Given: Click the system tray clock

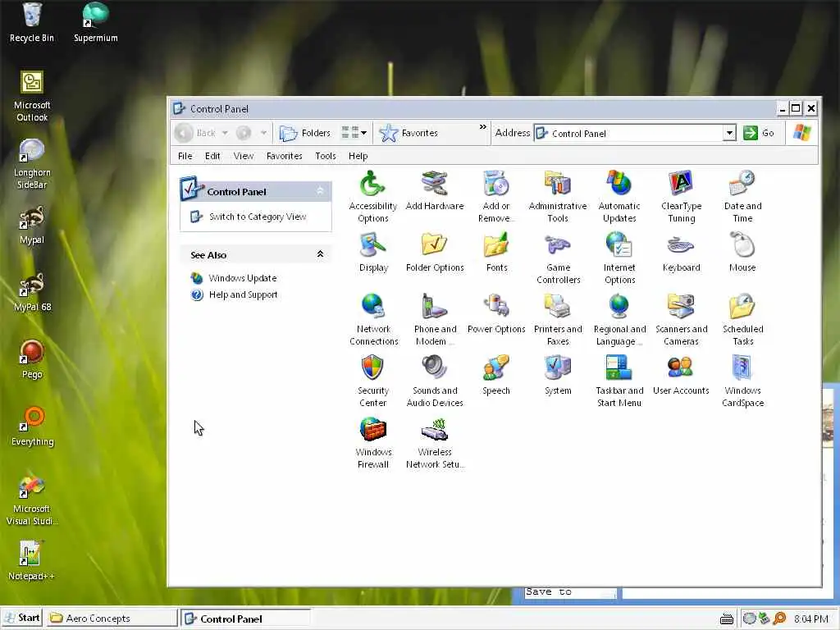Looking at the screenshot, I should click(810, 619).
